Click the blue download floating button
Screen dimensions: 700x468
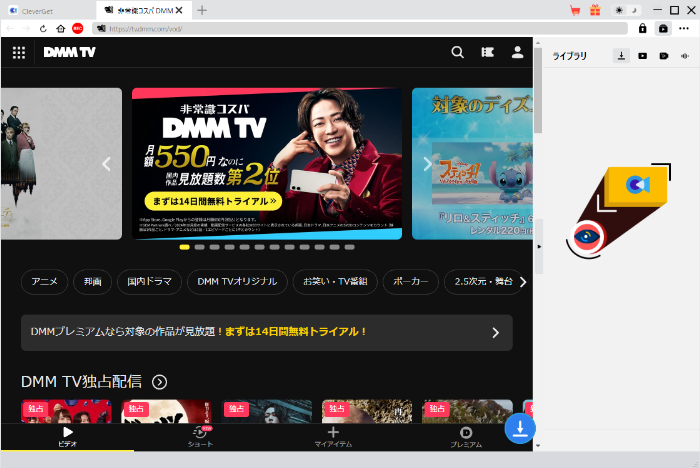pos(520,429)
